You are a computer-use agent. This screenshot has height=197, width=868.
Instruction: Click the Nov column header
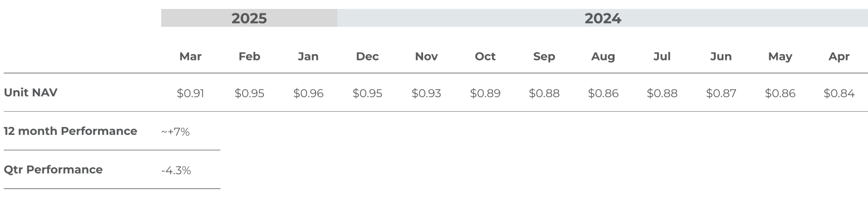tap(426, 57)
